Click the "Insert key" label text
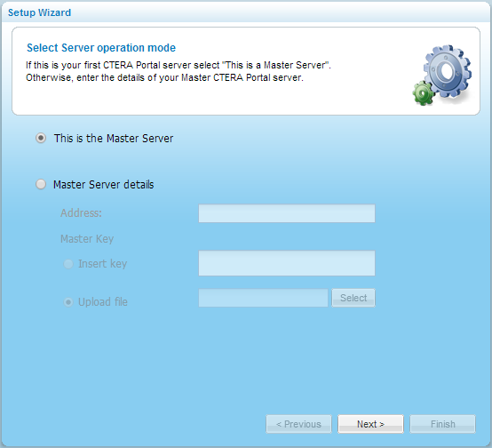The image size is (492, 448). 103,264
